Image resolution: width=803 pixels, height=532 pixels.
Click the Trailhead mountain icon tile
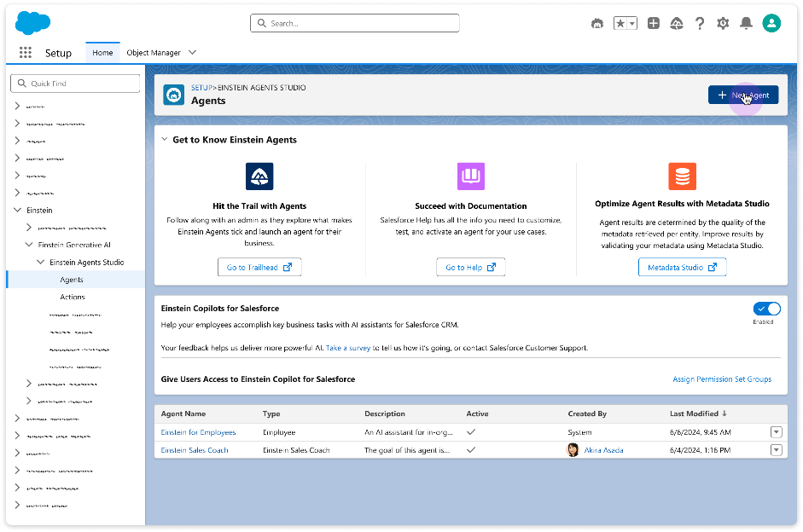point(259,176)
